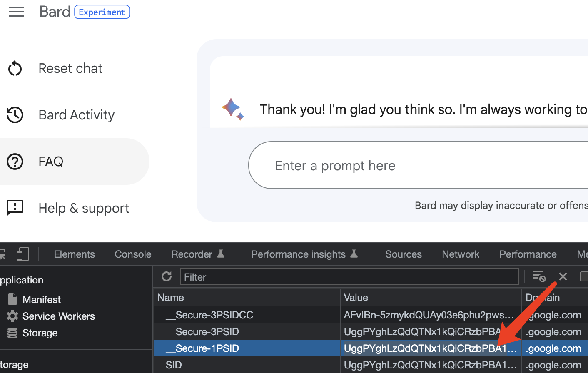
Task: Click the value cell of the SID cookie
Action: click(x=431, y=365)
